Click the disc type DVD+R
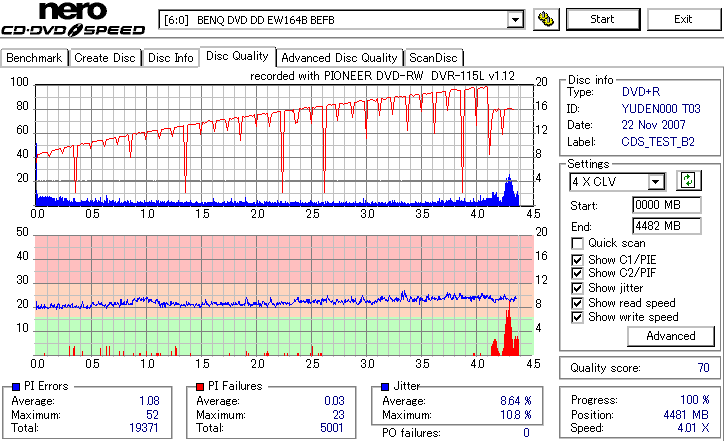The width and height of the screenshot is (724, 441). [640, 92]
